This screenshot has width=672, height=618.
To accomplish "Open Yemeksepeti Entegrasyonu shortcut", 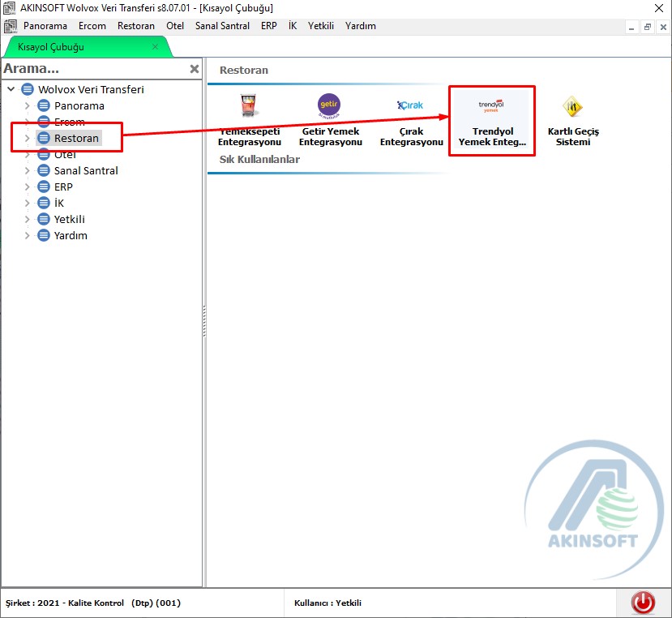I will [x=249, y=120].
